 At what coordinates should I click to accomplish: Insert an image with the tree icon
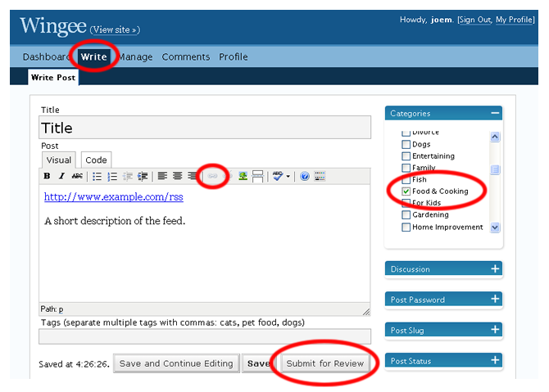tap(243, 176)
